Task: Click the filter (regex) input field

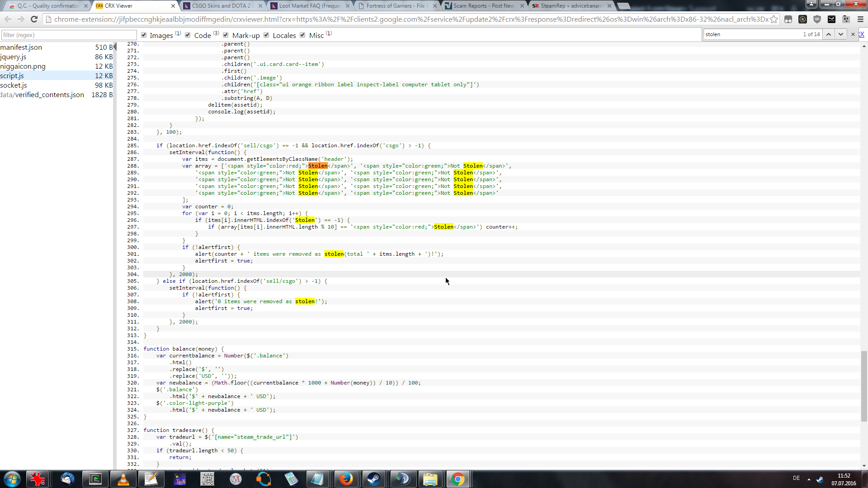Action: pyautogui.click(x=68, y=35)
